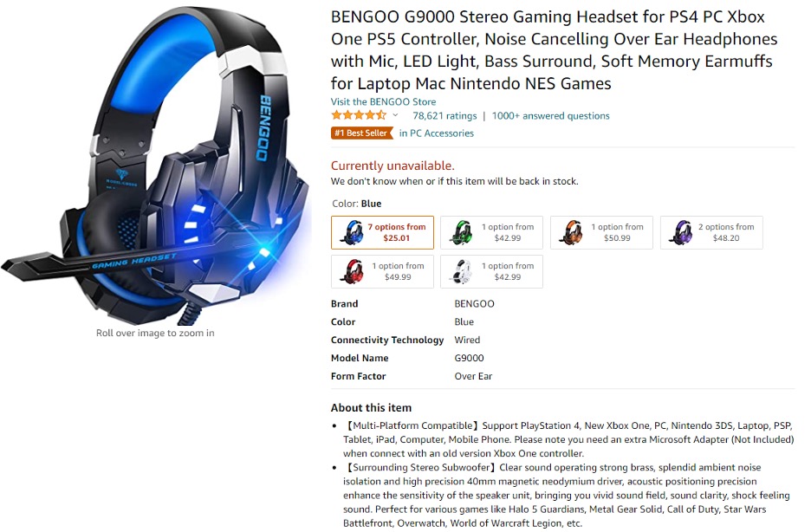Choose the '7 options from $25.01' tile
The image size is (811, 532).
click(382, 232)
